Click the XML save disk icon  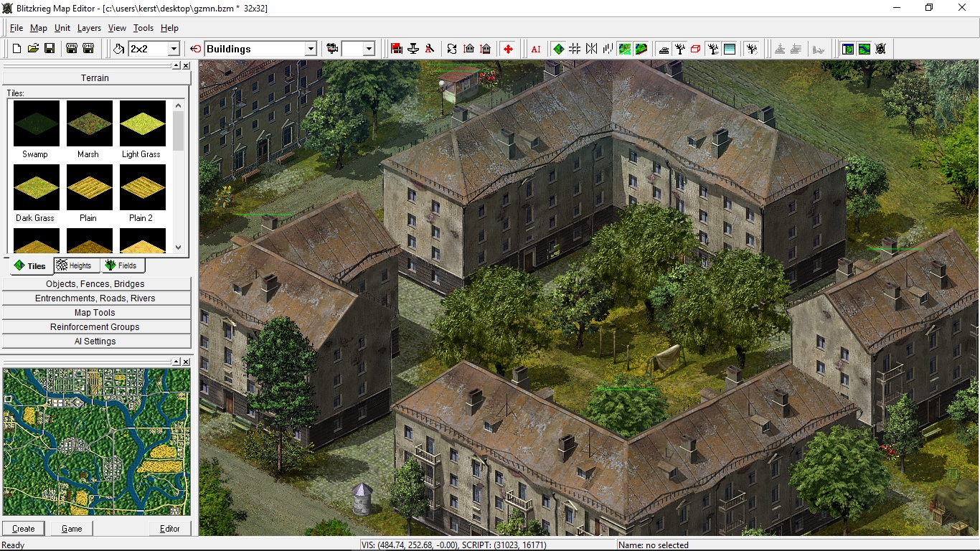tap(72, 49)
